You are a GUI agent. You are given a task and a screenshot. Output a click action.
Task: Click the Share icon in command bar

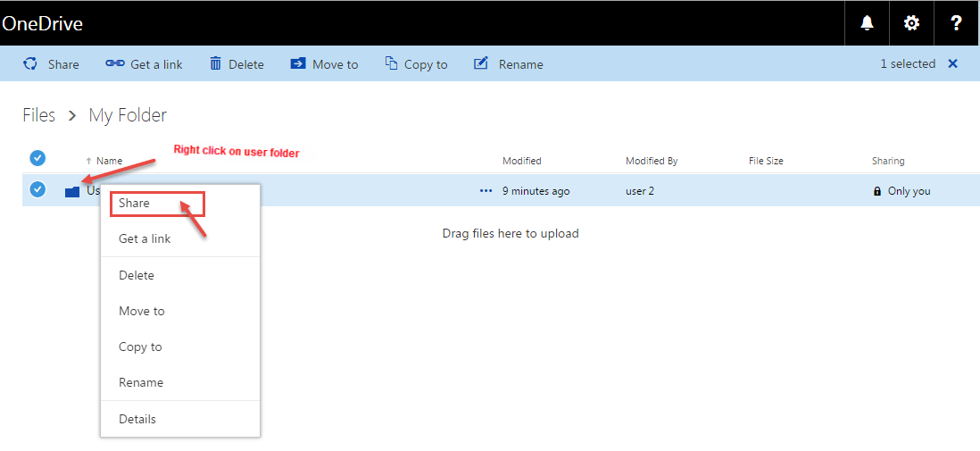pos(29,63)
